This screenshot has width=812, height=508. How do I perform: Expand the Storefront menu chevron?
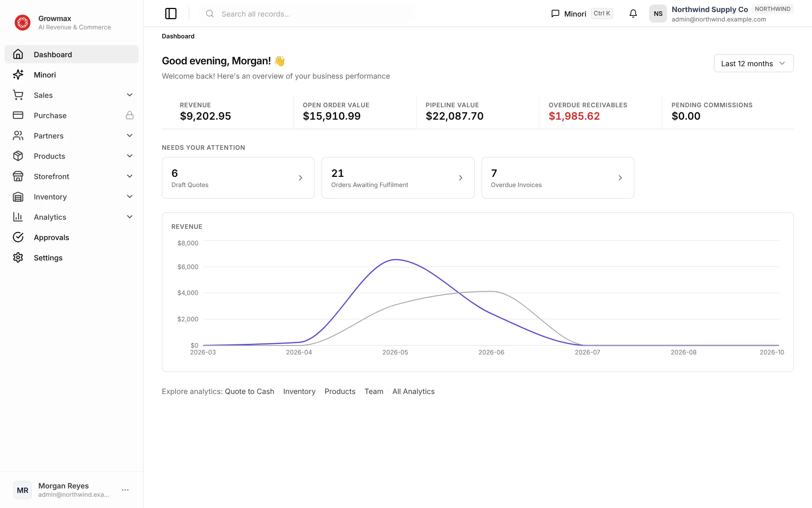coord(130,176)
